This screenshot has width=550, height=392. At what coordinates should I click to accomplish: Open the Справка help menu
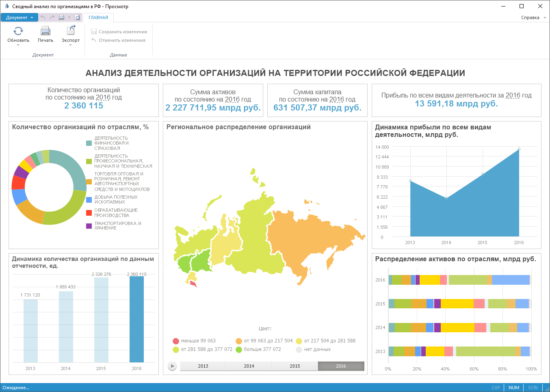[x=533, y=17]
